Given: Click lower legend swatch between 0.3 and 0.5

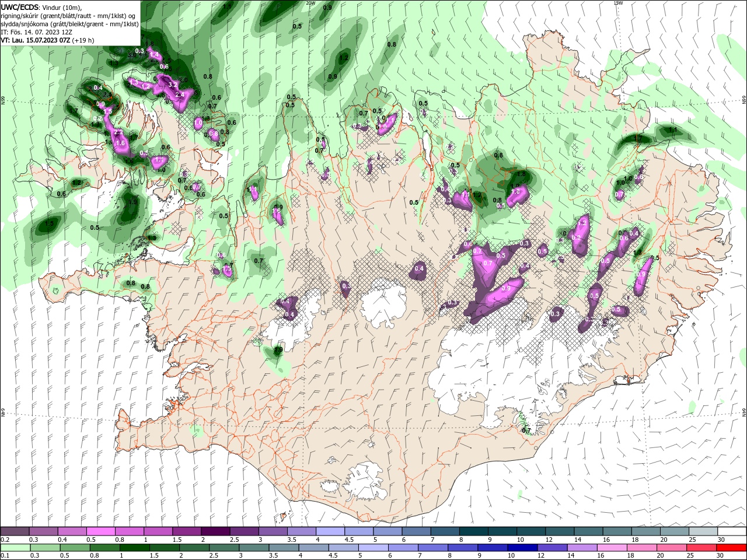Looking at the screenshot, I should (x=45, y=548).
